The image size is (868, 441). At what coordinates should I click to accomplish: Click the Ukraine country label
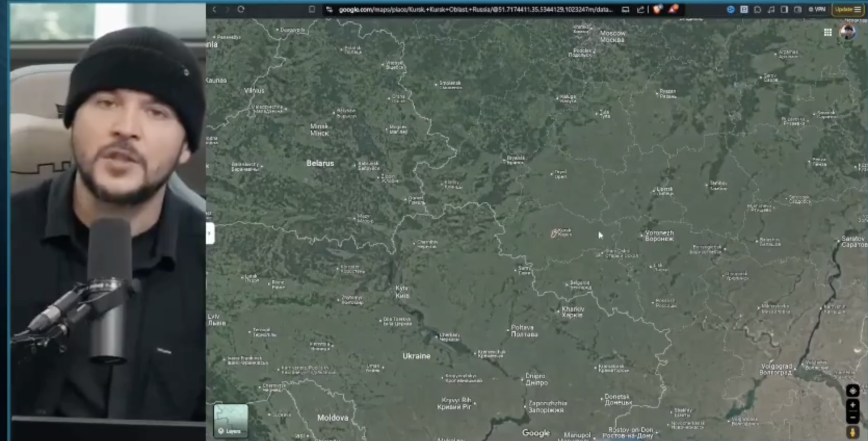point(416,356)
